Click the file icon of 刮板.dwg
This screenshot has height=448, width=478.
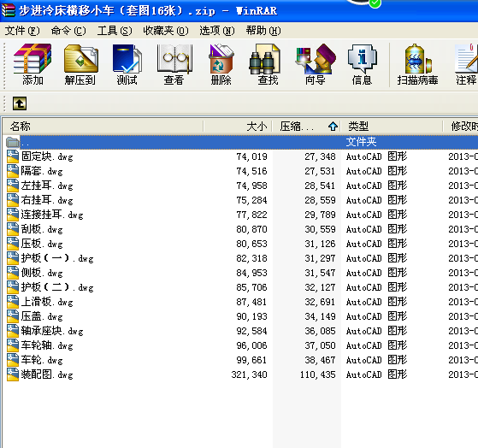[x=13, y=229]
